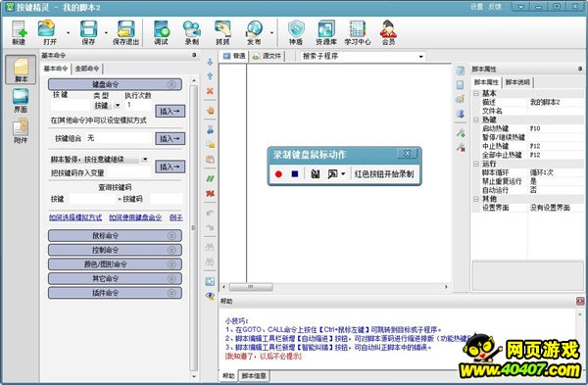
Task: Click red record button in recording dialog
Action: pos(278,174)
